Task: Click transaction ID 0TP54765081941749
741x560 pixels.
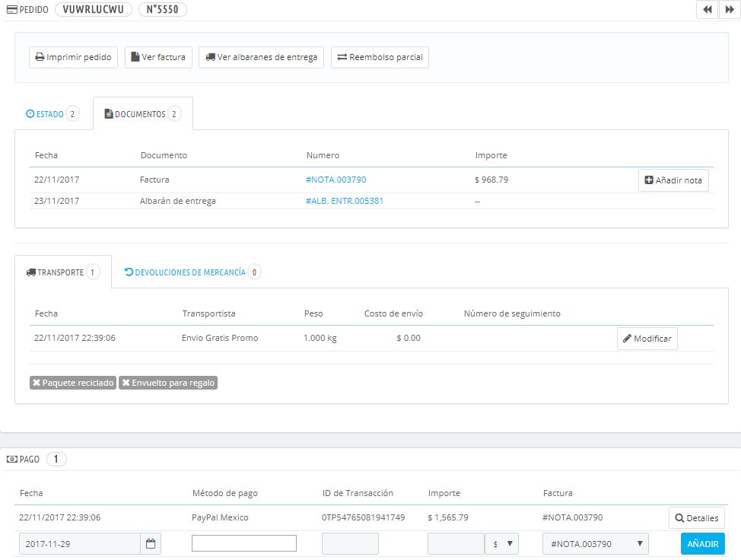Action: [x=363, y=517]
